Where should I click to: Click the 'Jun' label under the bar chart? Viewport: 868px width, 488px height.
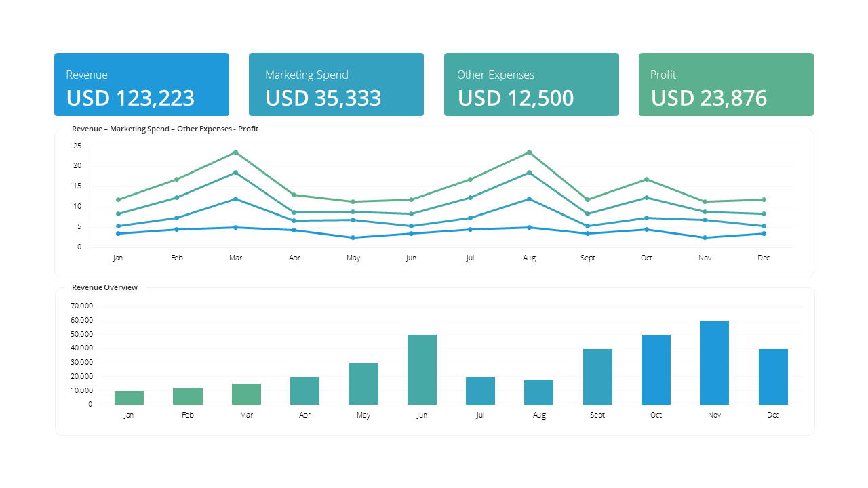point(422,415)
